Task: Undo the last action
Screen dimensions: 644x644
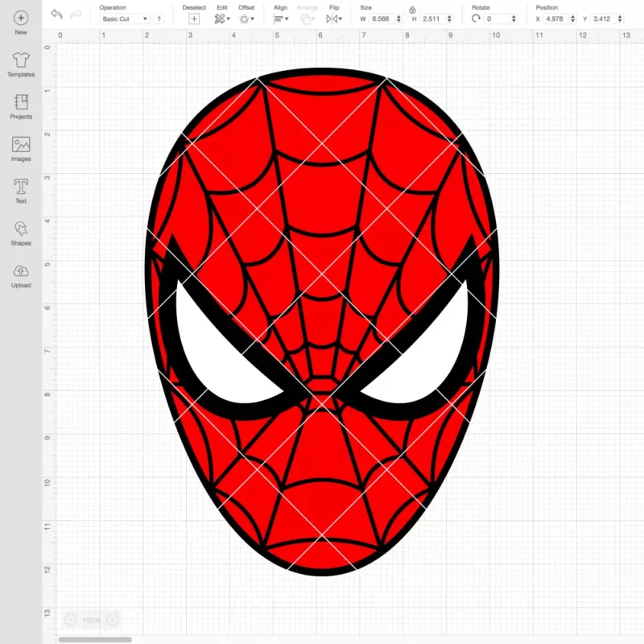Action: pyautogui.click(x=56, y=14)
